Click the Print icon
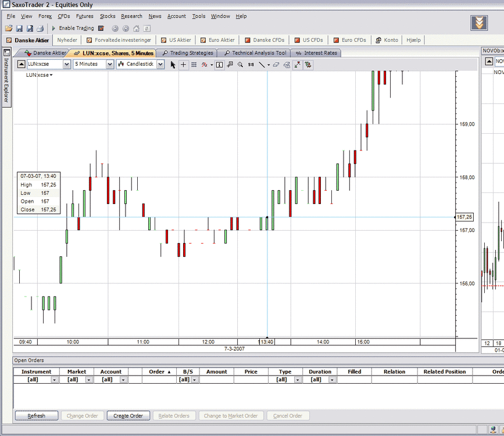The width and height of the screenshot is (504, 436). click(x=40, y=28)
